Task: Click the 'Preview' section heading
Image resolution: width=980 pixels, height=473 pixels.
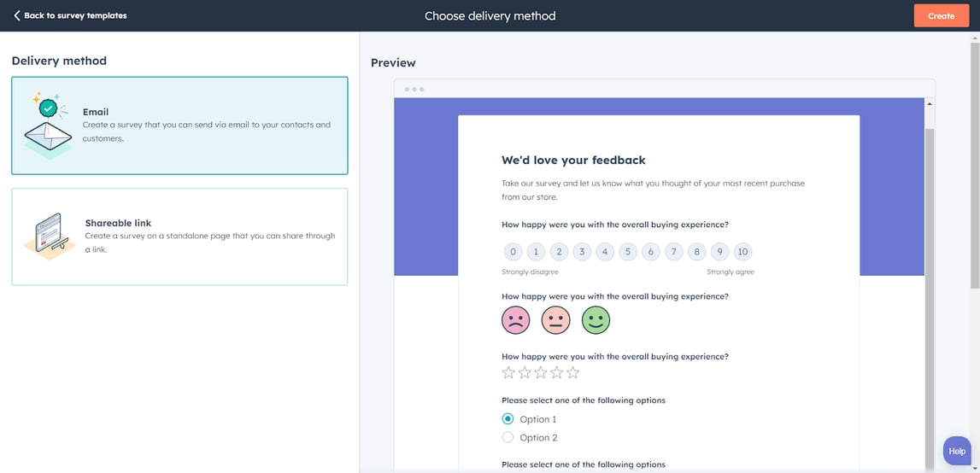Action: pyautogui.click(x=393, y=62)
